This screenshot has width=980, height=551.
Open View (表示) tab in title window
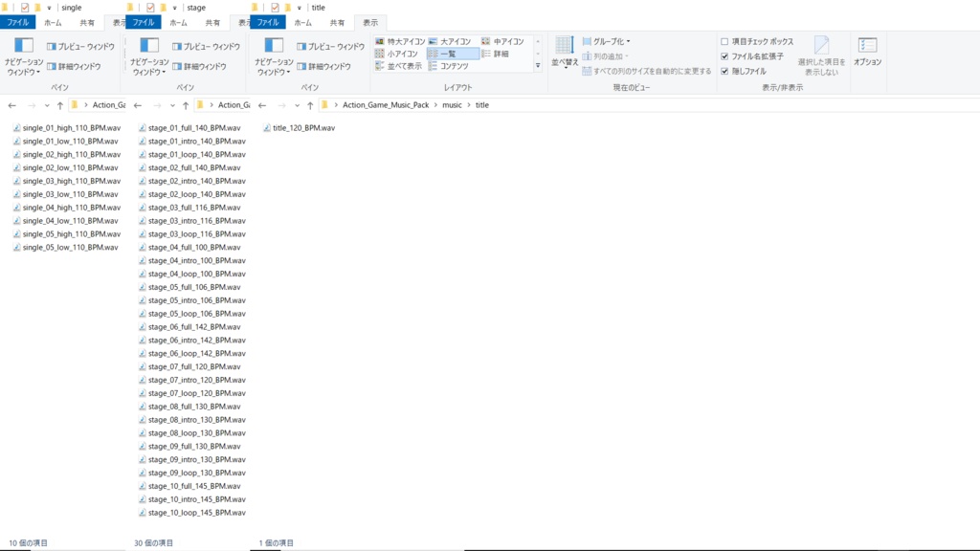[370, 23]
